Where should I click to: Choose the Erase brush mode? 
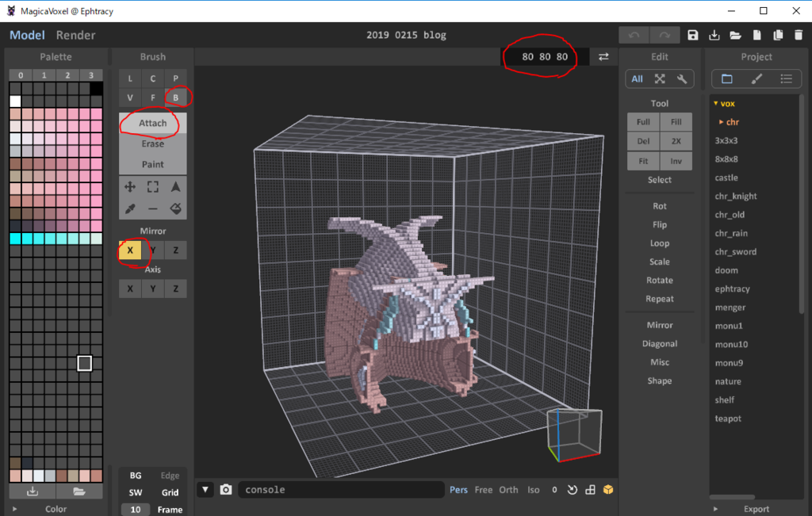(x=153, y=144)
